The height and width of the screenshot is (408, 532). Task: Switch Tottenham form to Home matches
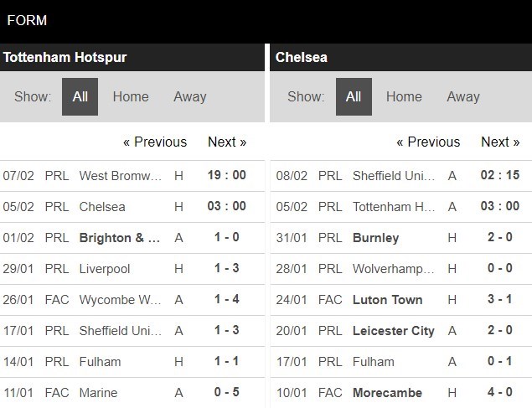(131, 96)
